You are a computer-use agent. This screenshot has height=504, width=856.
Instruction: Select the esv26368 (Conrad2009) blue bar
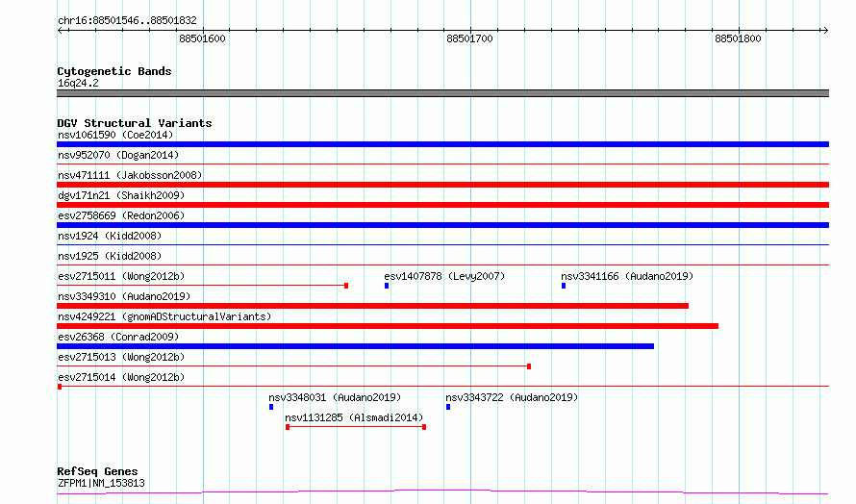356,346
